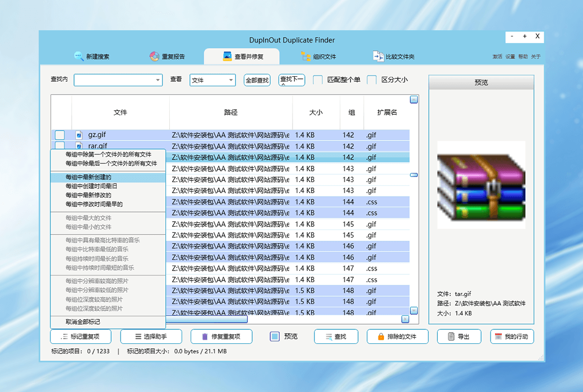
Task: Click the 预览 panel header
Action: (x=481, y=82)
